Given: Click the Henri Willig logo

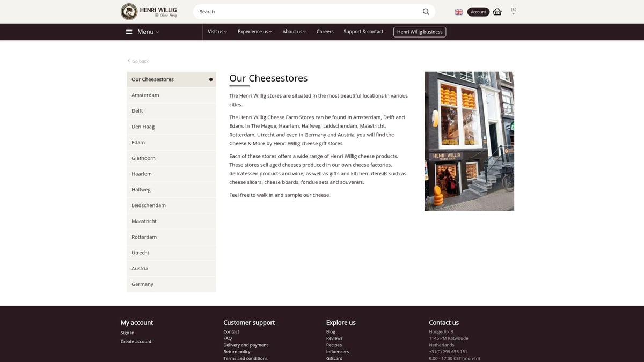Looking at the screenshot, I should 149,11.
